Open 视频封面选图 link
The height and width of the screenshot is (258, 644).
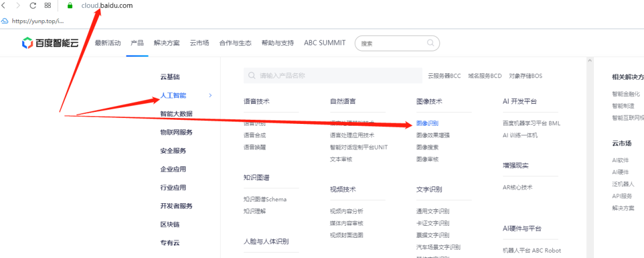[x=346, y=235]
